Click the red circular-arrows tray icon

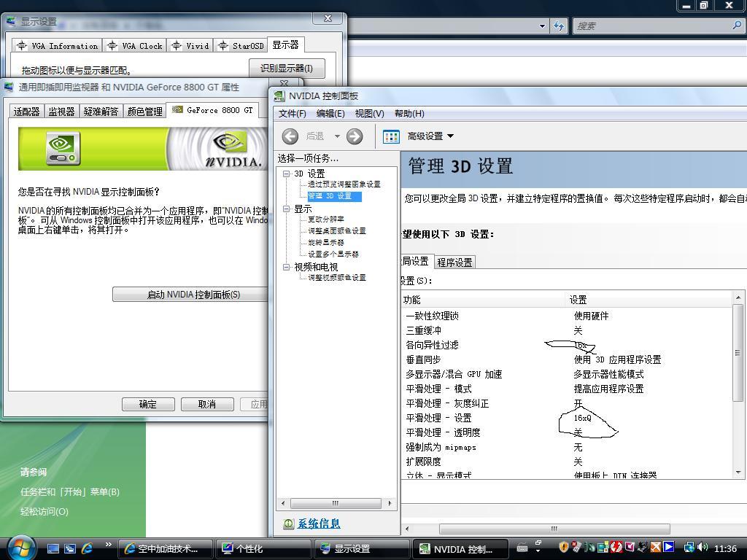click(616, 548)
